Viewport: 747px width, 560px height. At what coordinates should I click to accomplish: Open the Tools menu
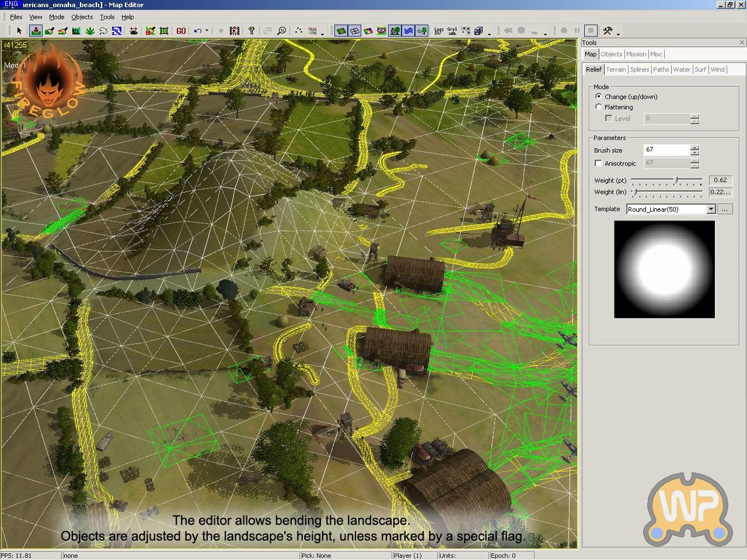[x=107, y=17]
